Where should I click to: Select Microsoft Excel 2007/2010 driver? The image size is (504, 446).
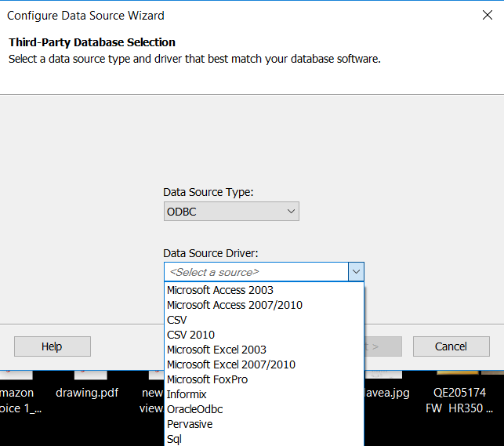(264, 364)
